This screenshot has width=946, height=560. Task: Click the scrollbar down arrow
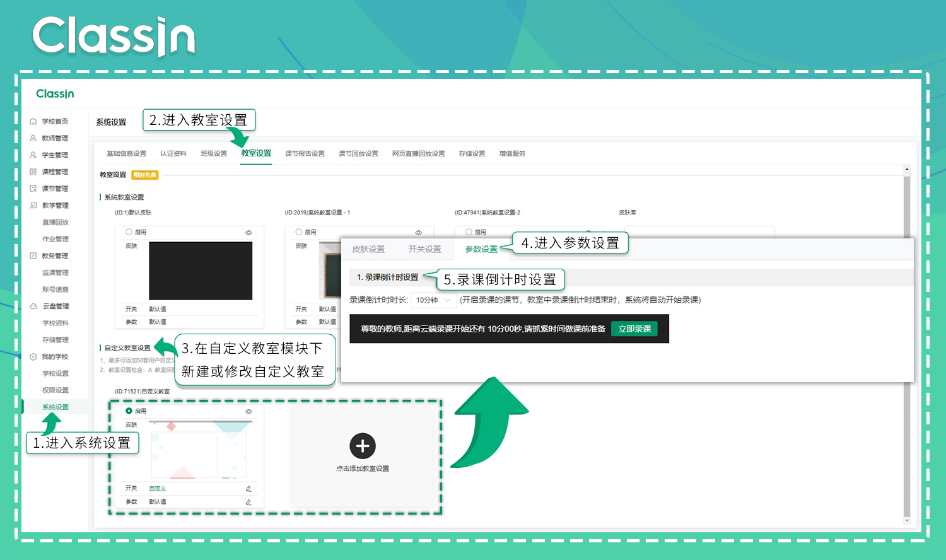(907, 521)
